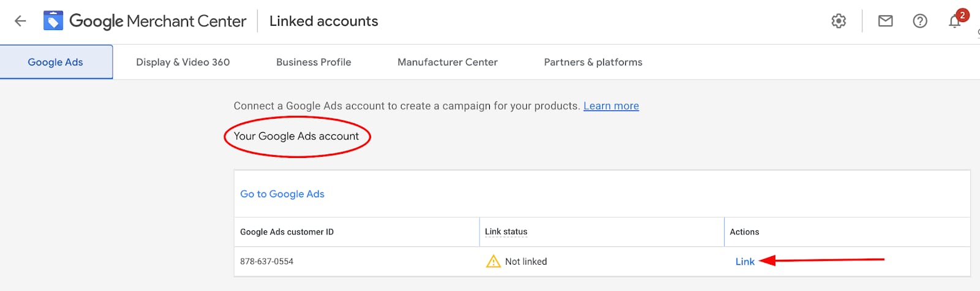Open the Business Profile tab
Viewport: 980px width, 291px height.
(x=314, y=62)
